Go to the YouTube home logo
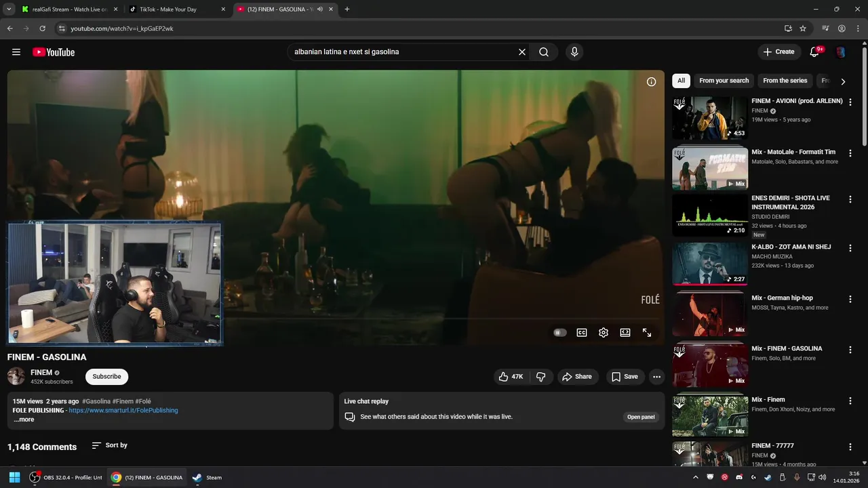The height and width of the screenshot is (488, 868). point(54,52)
